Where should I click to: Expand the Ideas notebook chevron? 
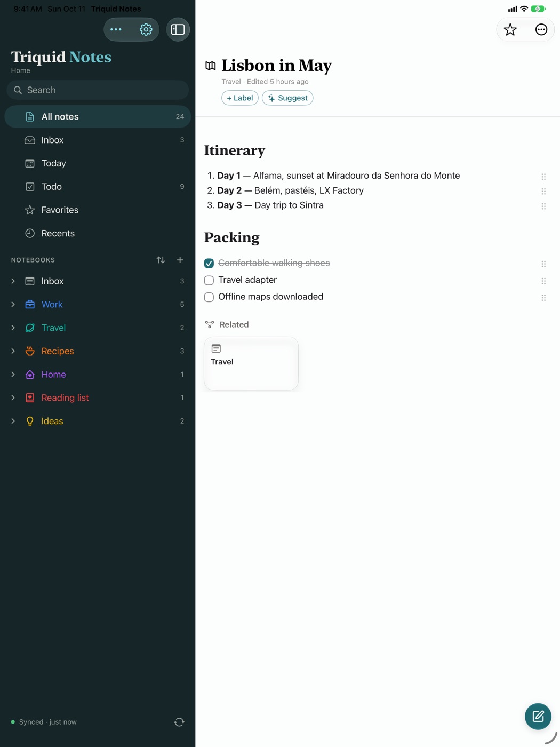pyautogui.click(x=13, y=421)
